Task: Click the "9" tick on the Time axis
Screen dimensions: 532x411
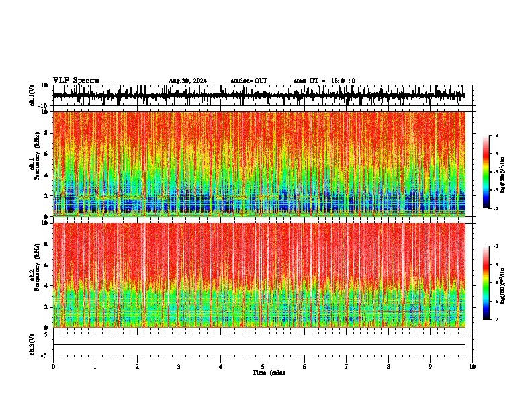Action: coord(430,367)
